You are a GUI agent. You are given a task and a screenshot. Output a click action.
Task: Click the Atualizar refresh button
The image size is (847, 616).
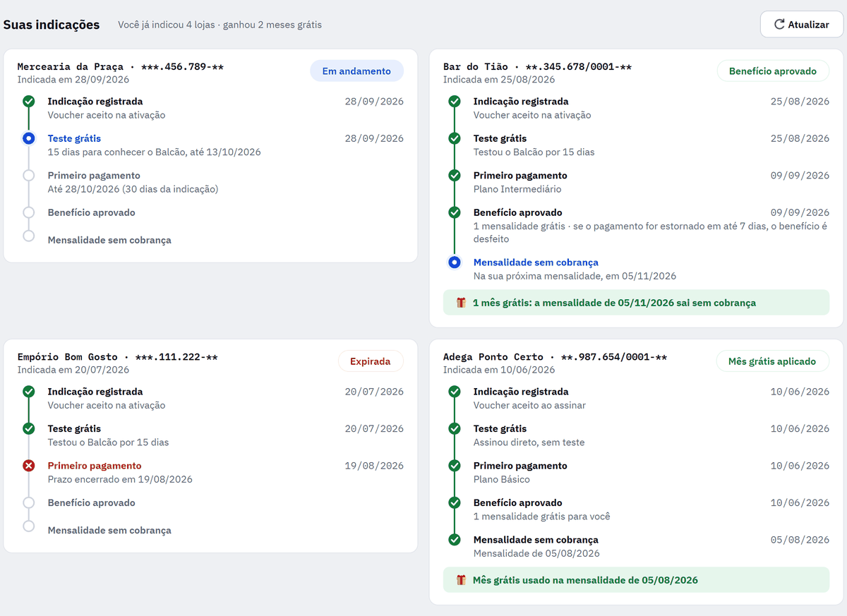tap(801, 24)
